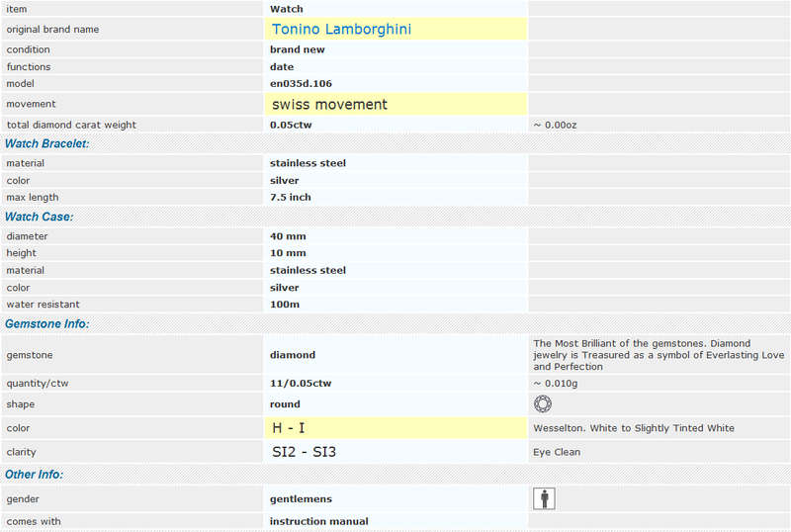Click the 'brand new' condition value
791x532 pixels.
click(x=298, y=49)
